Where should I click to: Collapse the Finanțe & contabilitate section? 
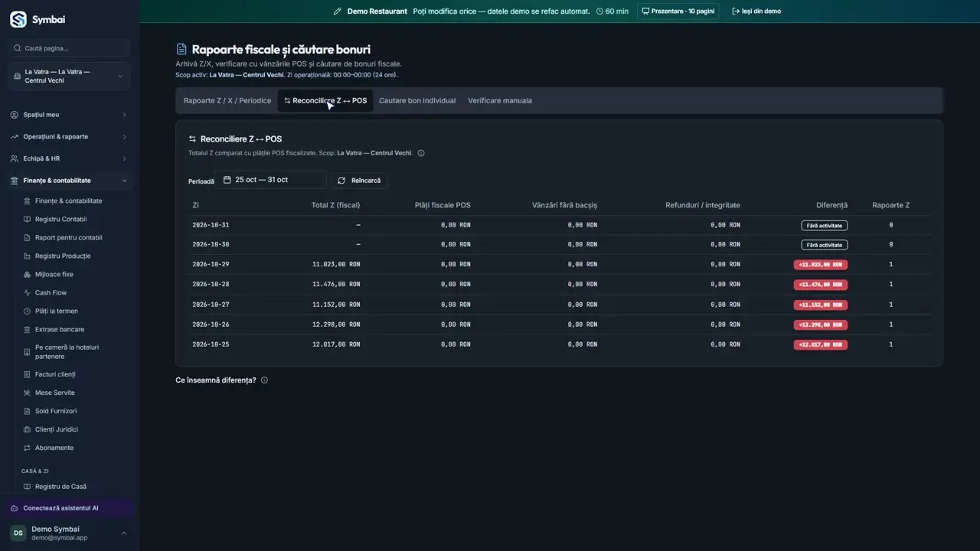point(69,181)
